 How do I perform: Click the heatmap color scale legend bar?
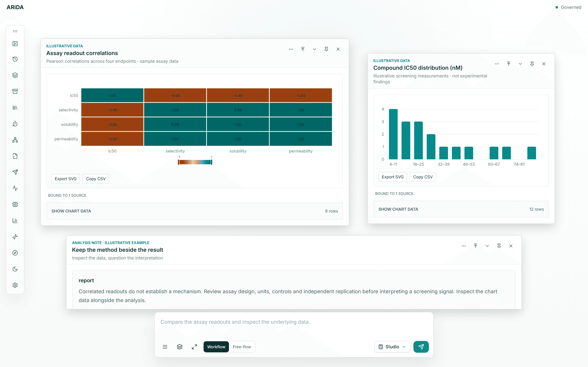195,162
